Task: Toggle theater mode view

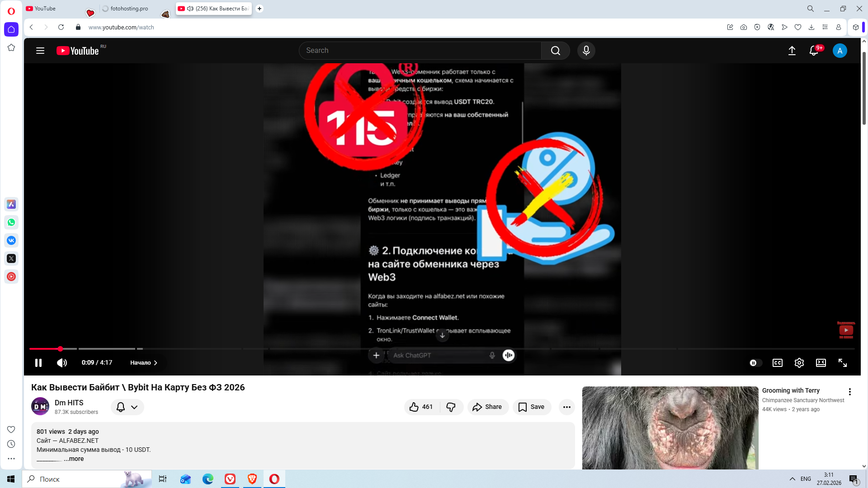Action: pyautogui.click(x=821, y=363)
